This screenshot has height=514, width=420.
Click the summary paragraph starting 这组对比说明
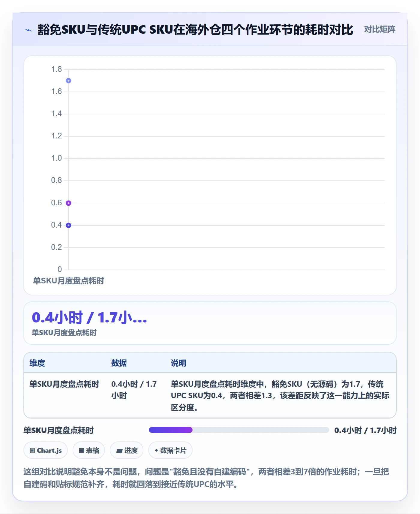[206, 478]
